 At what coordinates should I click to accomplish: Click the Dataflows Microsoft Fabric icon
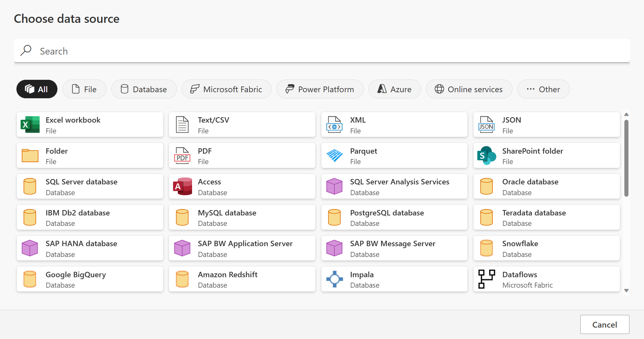tap(486, 279)
